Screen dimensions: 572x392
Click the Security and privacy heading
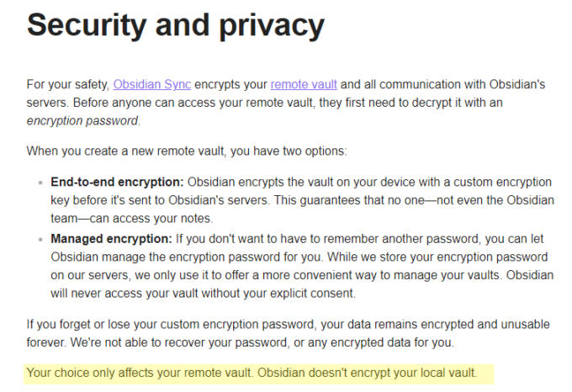(x=175, y=25)
